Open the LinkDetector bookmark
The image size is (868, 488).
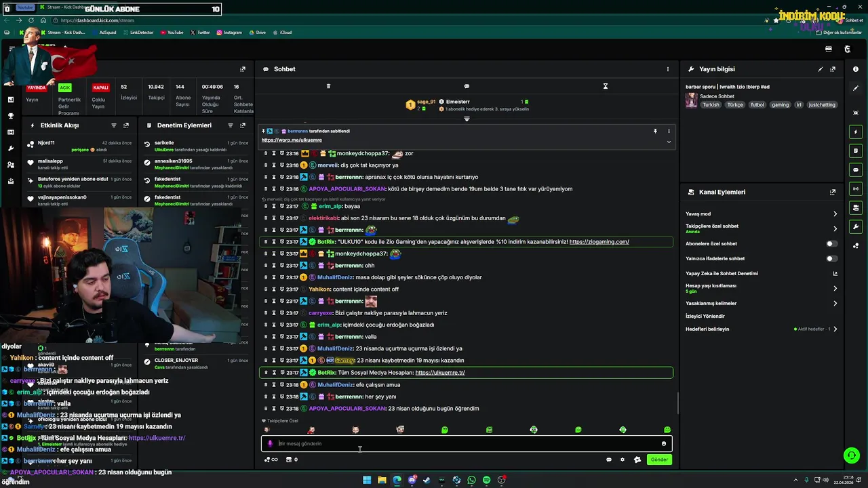138,32
